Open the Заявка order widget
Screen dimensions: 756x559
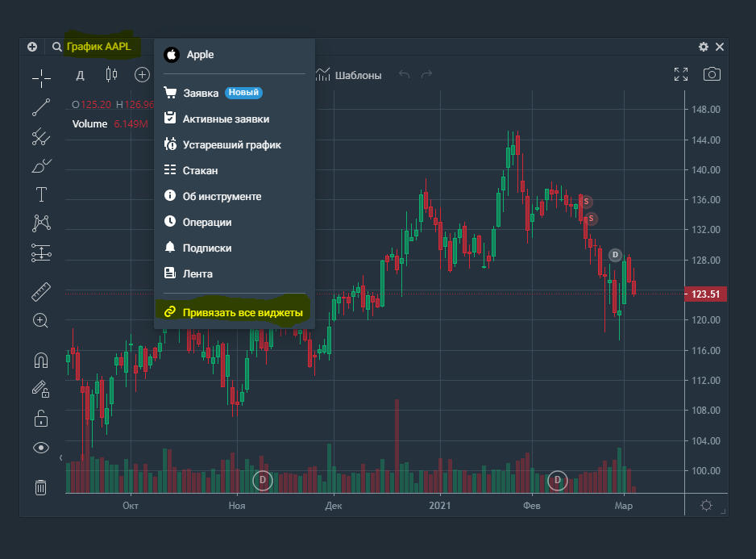click(235, 93)
